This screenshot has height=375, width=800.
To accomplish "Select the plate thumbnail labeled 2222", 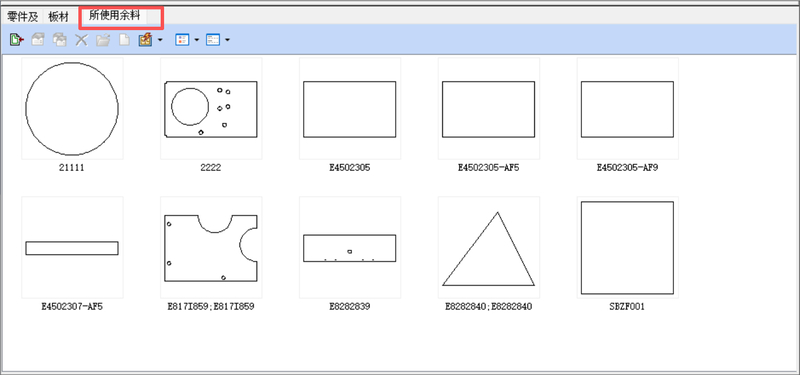I will 211,109.
